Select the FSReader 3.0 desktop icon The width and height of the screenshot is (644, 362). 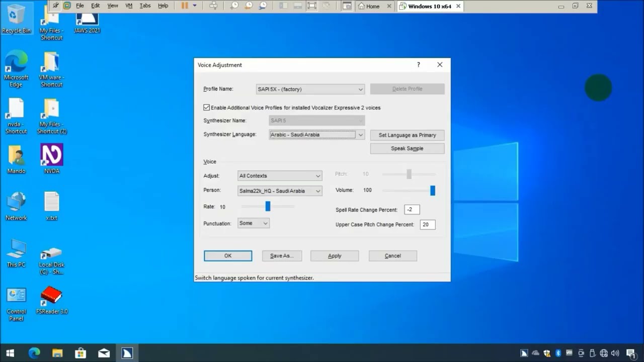(51, 300)
